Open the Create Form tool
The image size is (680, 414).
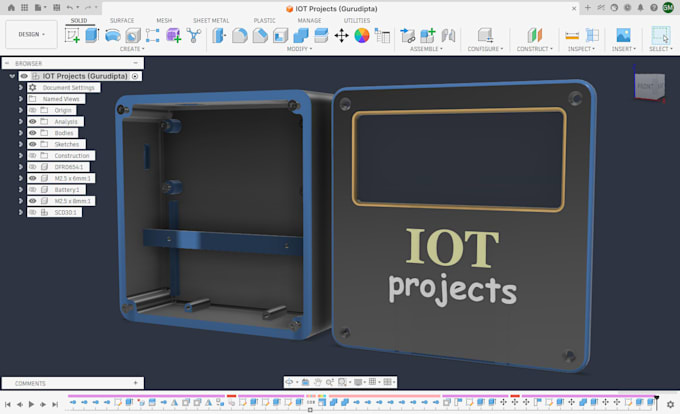pos(173,36)
